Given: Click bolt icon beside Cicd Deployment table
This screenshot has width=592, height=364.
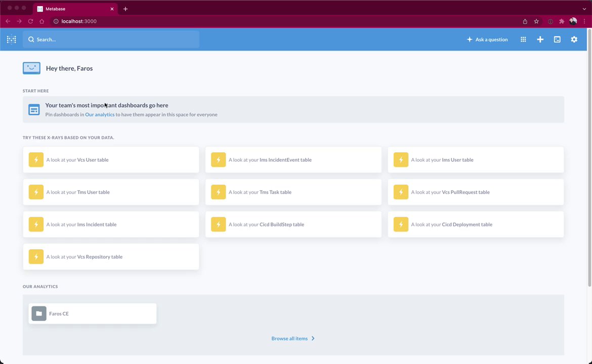Looking at the screenshot, I should (x=401, y=224).
